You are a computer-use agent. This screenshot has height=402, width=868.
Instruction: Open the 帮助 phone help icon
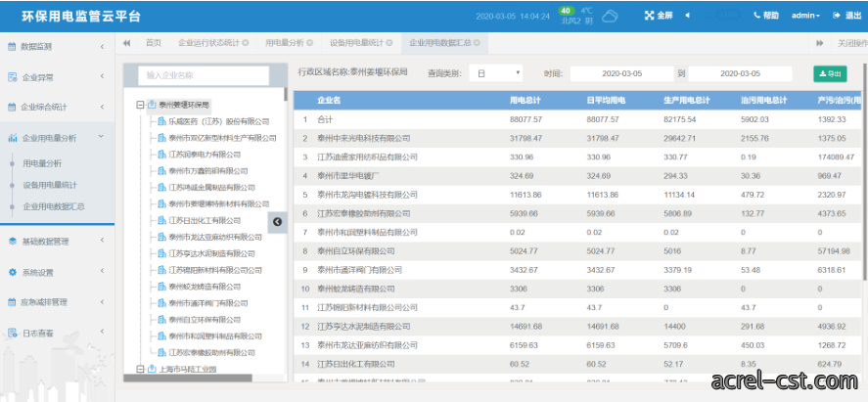pos(756,16)
